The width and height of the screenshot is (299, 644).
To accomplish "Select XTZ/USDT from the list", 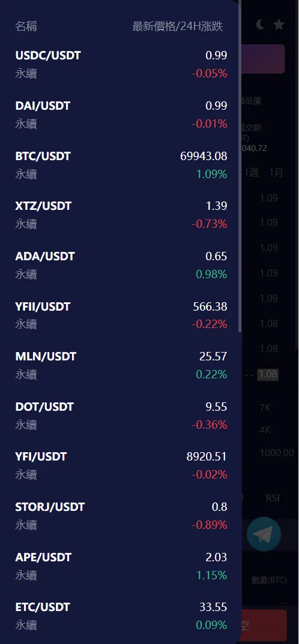I will [121, 215].
